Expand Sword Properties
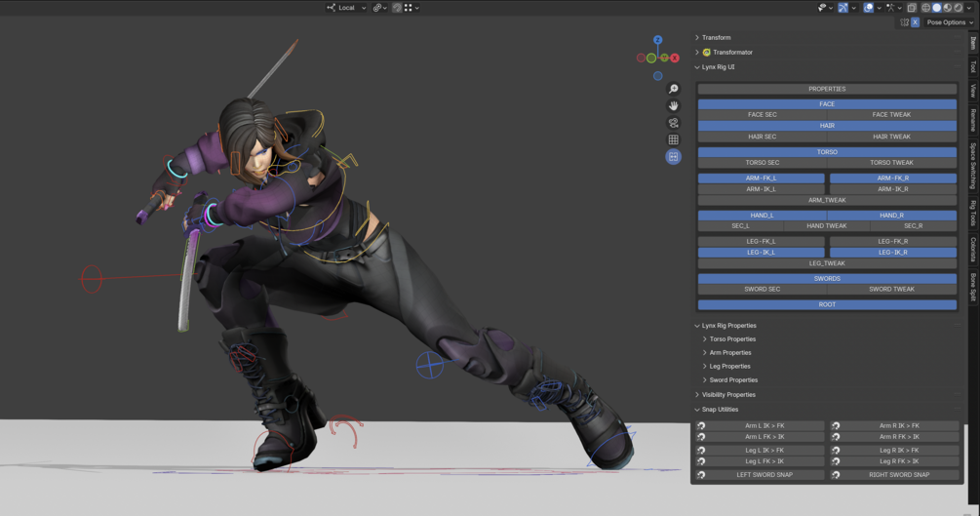Screen dimensions: 980x516 click(705, 380)
